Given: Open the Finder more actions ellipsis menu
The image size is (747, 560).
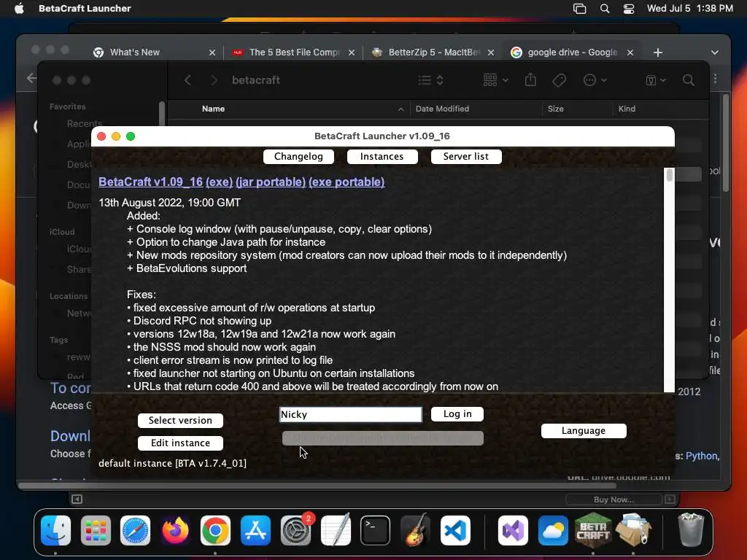Looking at the screenshot, I should [x=595, y=80].
